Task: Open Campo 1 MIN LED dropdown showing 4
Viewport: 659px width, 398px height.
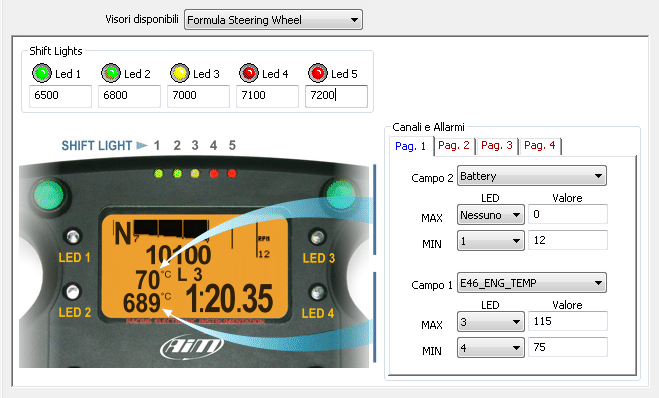Action: (x=490, y=348)
